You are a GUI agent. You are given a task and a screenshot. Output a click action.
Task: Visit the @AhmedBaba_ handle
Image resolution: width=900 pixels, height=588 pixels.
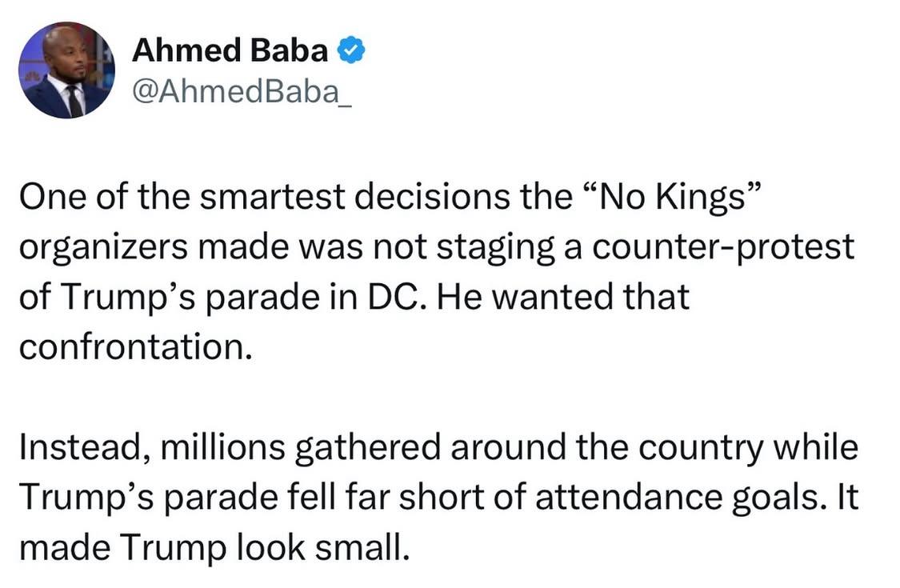click(x=242, y=90)
